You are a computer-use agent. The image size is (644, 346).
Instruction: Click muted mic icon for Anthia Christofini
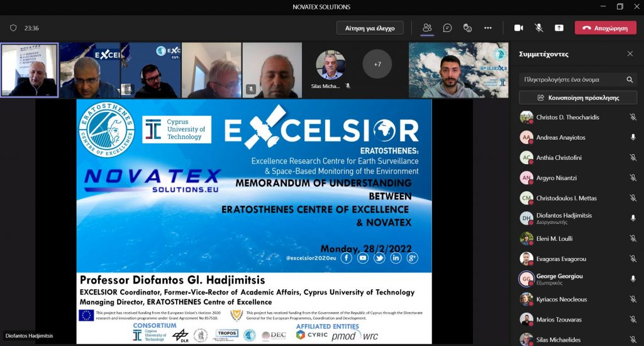tap(633, 157)
